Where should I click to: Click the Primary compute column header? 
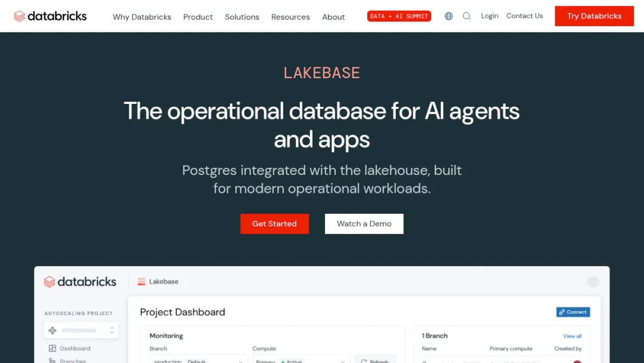click(510, 349)
